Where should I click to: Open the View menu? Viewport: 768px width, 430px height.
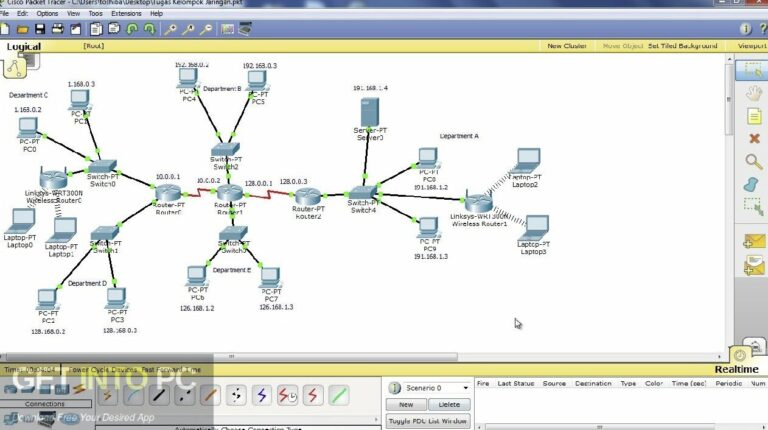point(73,14)
